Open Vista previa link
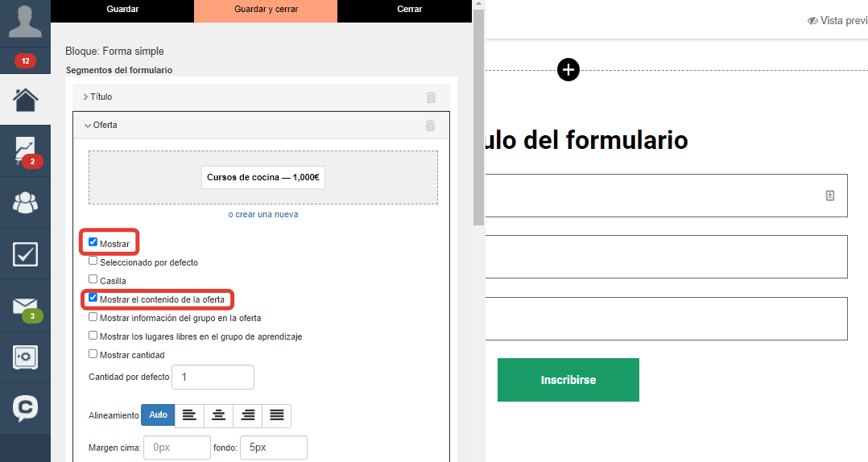 click(837, 20)
